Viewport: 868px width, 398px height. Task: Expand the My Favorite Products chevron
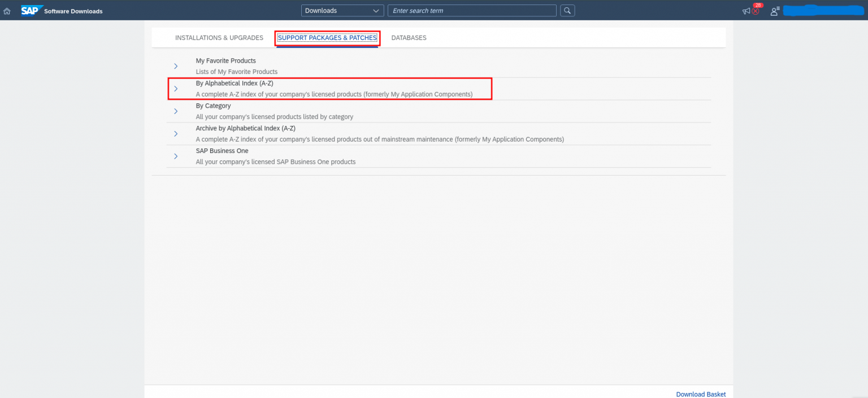click(x=176, y=66)
